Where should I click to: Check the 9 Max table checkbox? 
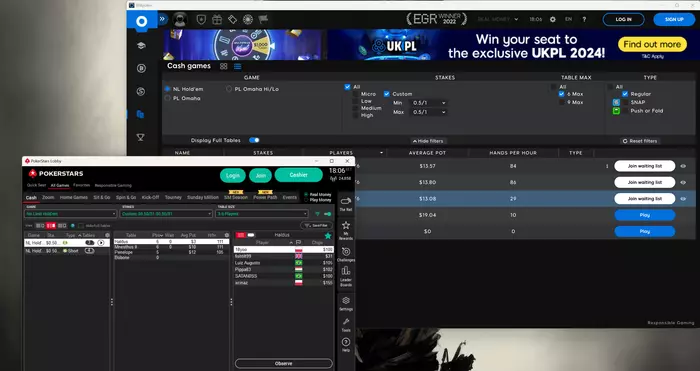tap(562, 102)
